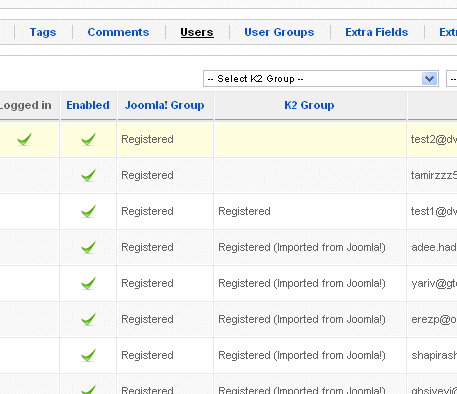Viewport: 457px width, 394px height.
Task: Click Joomla group Registered in yariv row
Action: [147, 283]
